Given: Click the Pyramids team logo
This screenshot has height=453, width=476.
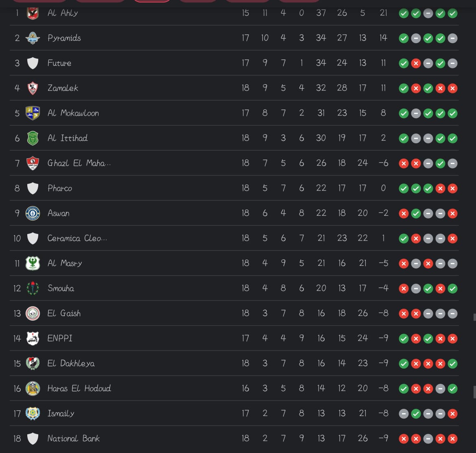Looking at the screenshot, I should tap(33, 38).
